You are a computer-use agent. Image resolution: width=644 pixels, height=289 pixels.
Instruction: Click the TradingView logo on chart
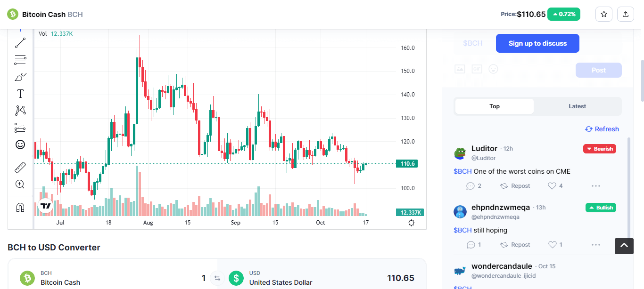pyautogui.click(x=45, y=206)
